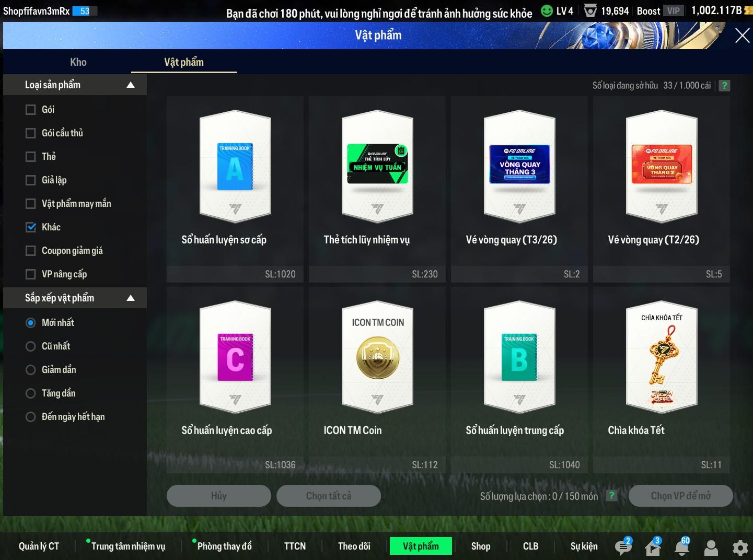
Task: Switch to the Kho tab
Action: [x=78, y=62]
